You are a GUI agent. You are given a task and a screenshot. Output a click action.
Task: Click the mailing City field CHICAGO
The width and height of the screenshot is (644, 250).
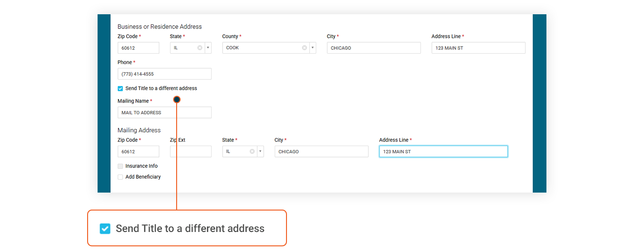coord(321,151)
